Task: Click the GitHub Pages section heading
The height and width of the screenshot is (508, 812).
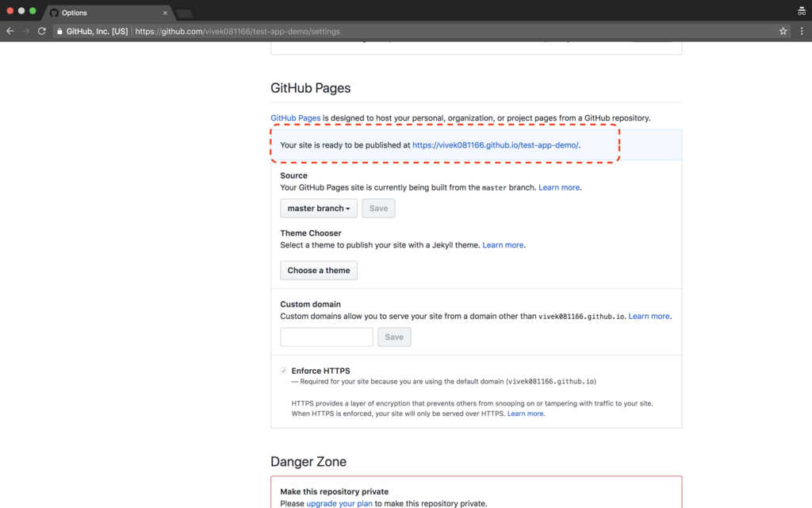Action: tap(310, 88)
